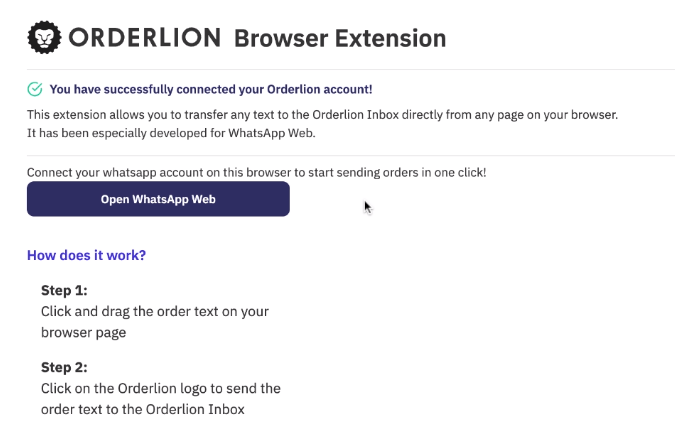Click 'in one click!' in the connect prompt
The image size is (675, 445).
tap(455, 172)
